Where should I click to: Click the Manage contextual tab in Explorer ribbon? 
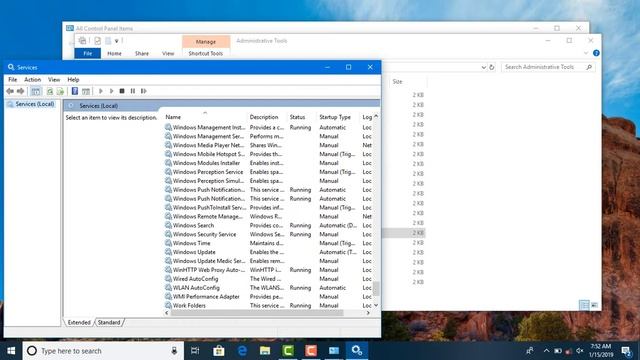(x=206, y=42)
